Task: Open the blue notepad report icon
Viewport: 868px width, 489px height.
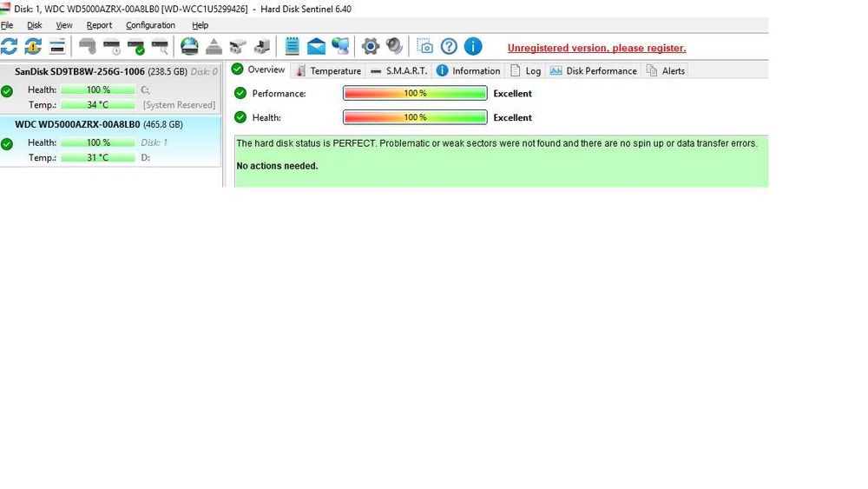Action: click(293, 47)
